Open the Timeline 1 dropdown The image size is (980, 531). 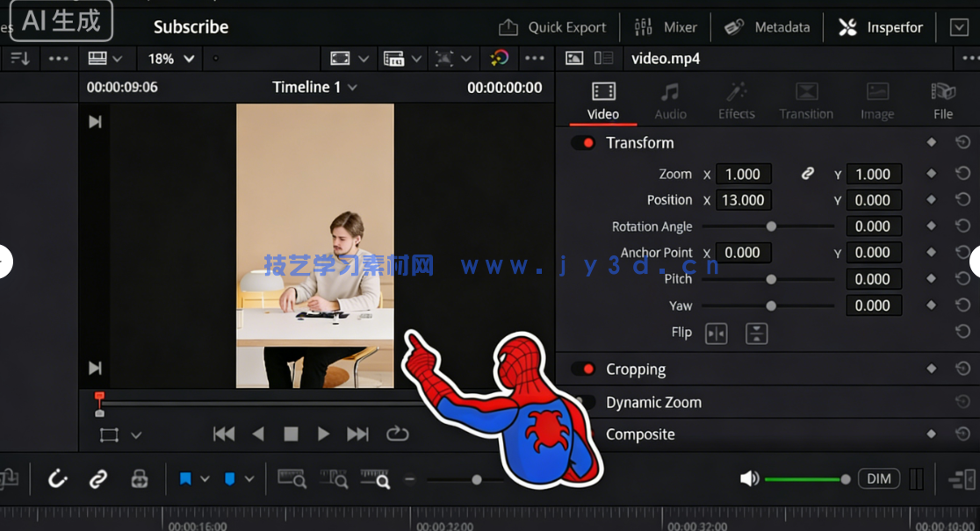pos(316,87)
